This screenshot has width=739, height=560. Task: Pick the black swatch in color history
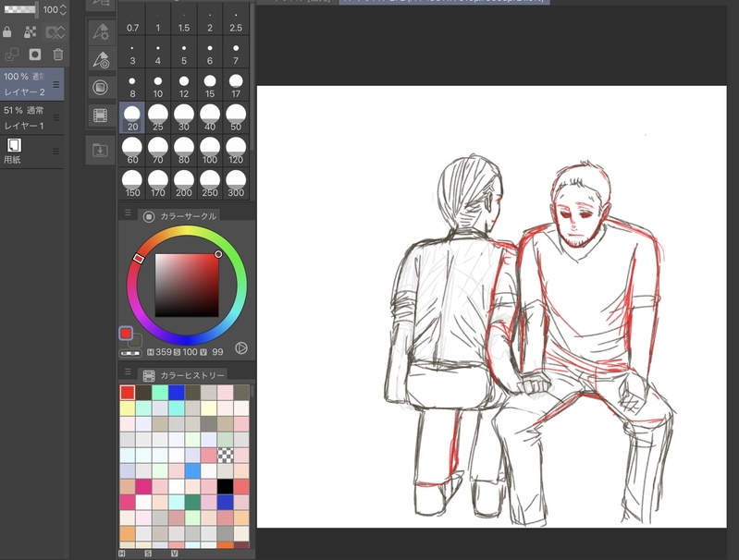[225, 486]
